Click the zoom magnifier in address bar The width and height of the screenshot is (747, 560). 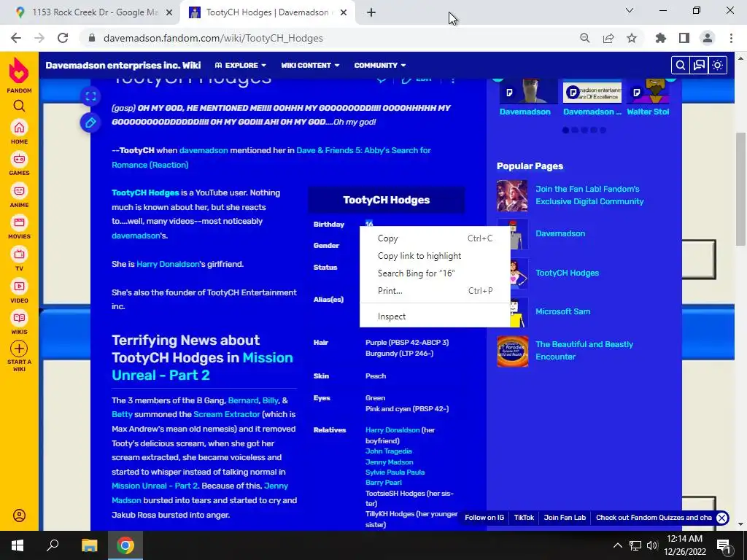(584, 38)
